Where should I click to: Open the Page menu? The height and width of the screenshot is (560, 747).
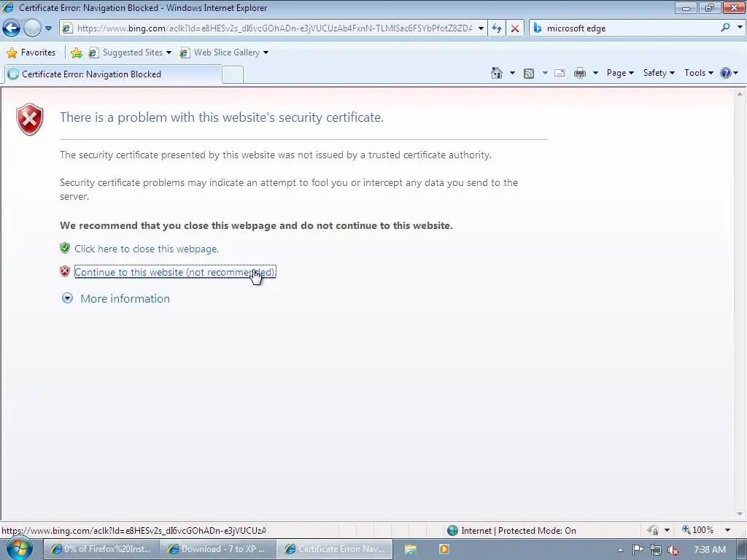click(620, 73)
